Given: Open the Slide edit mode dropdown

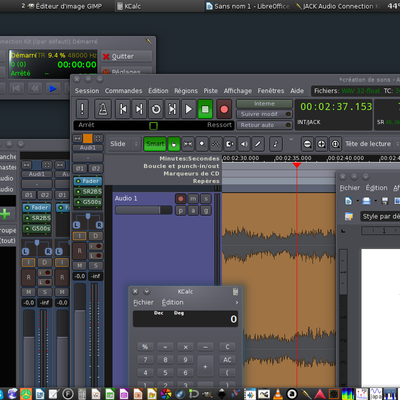Looking at the screenshot, I should point(123,144).
